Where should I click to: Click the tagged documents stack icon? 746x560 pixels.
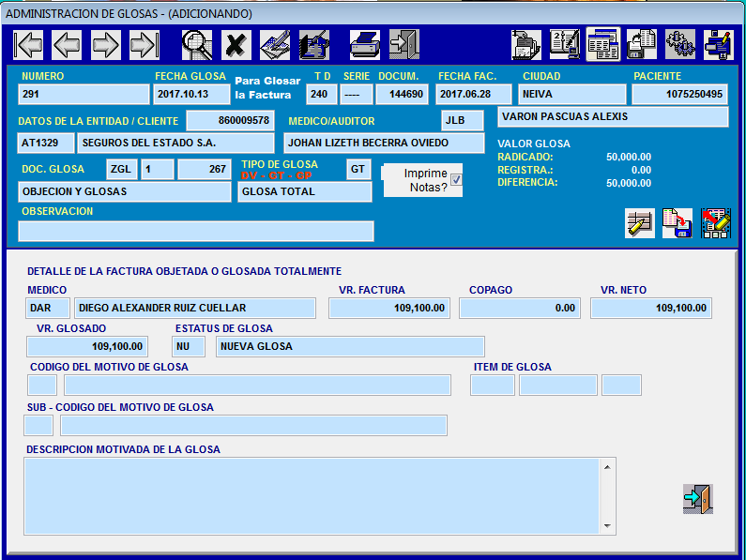[526, 45]
